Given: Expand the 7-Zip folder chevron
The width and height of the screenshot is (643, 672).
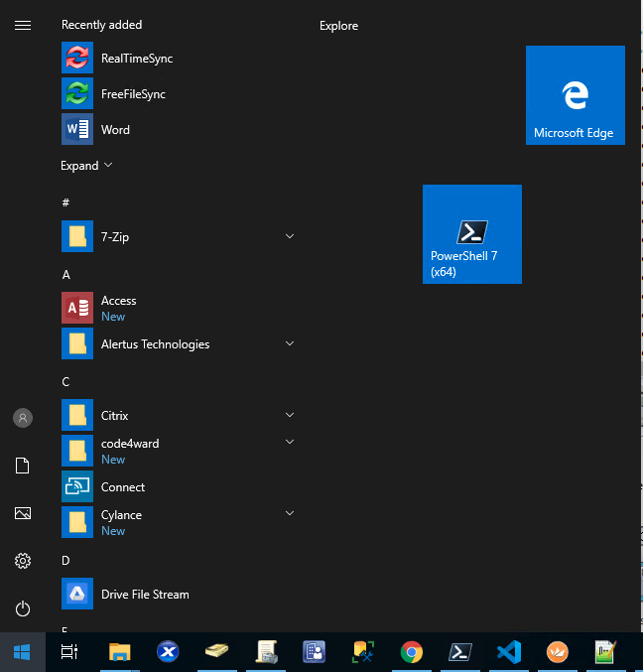Looking at the screenshot, I should [290, 236].
